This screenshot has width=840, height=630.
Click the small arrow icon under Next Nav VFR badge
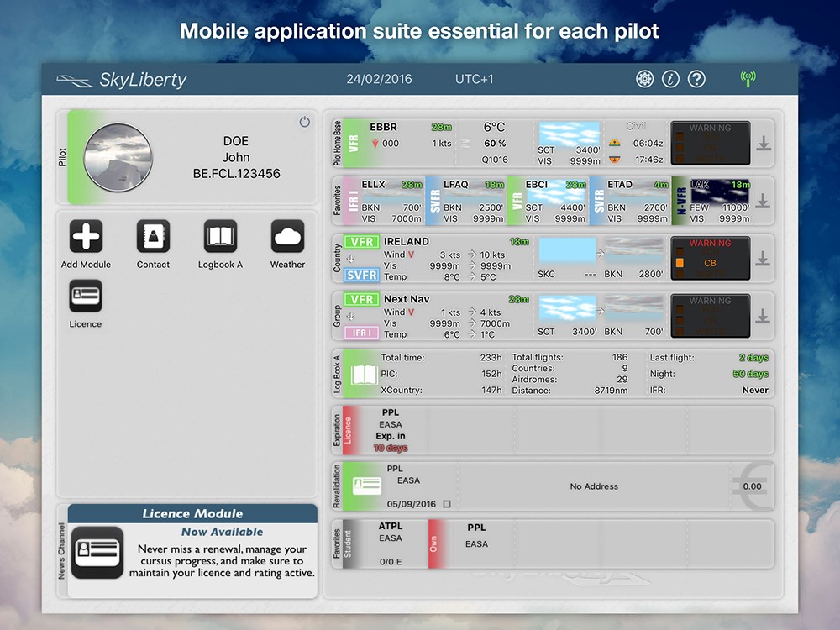[x=351, y=317]
